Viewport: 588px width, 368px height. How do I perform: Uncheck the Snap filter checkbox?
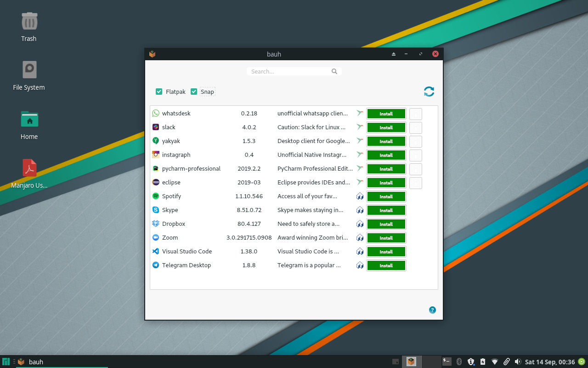[x=194, y=92]
